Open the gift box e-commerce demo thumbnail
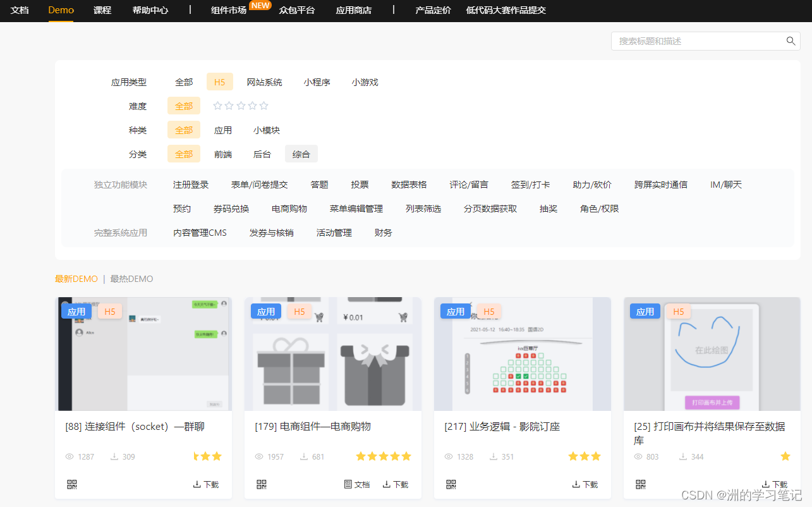 pyautogui.click(x=333, y=354)
